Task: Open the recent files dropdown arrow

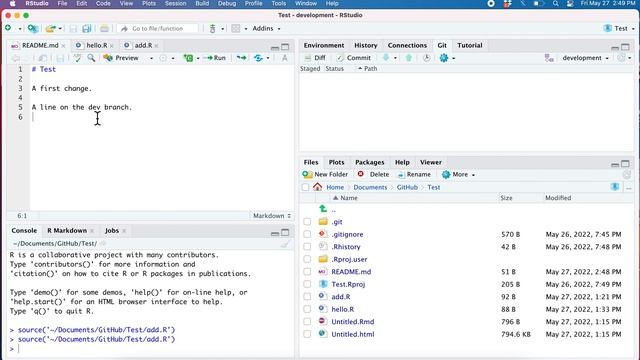Action: point(60,29)
